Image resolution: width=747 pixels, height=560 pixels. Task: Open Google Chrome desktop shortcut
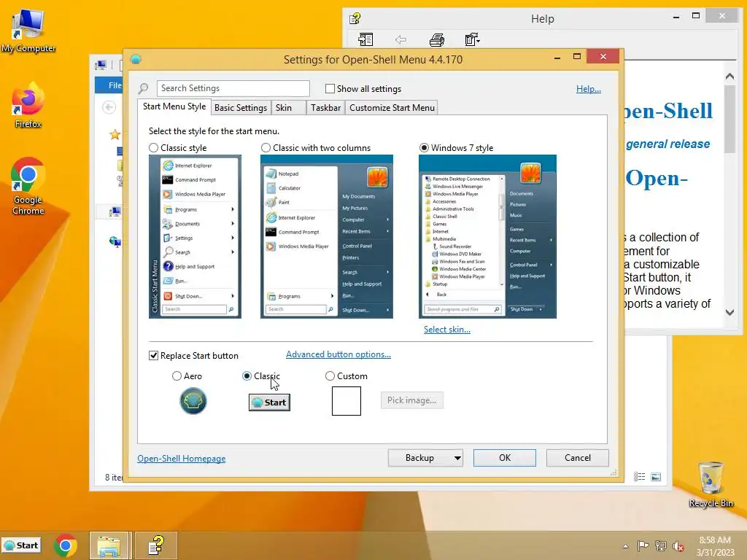pyautogui.click(x=28, y=186)
